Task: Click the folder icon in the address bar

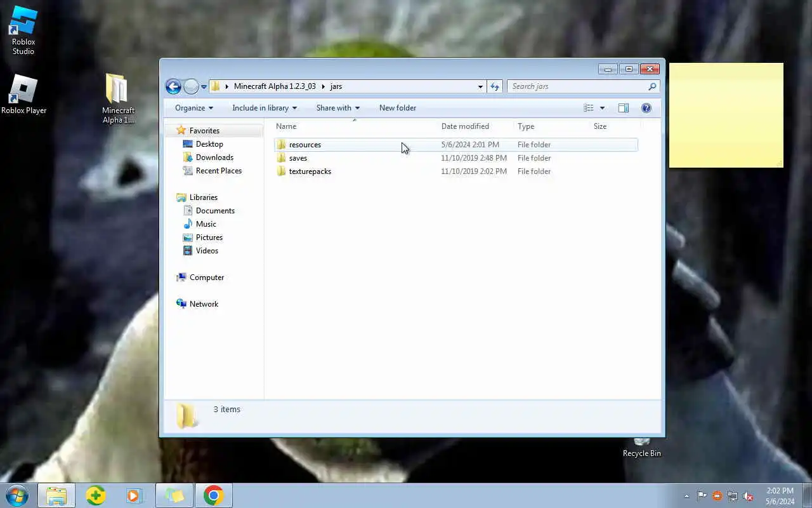Action: click(216, 86)
